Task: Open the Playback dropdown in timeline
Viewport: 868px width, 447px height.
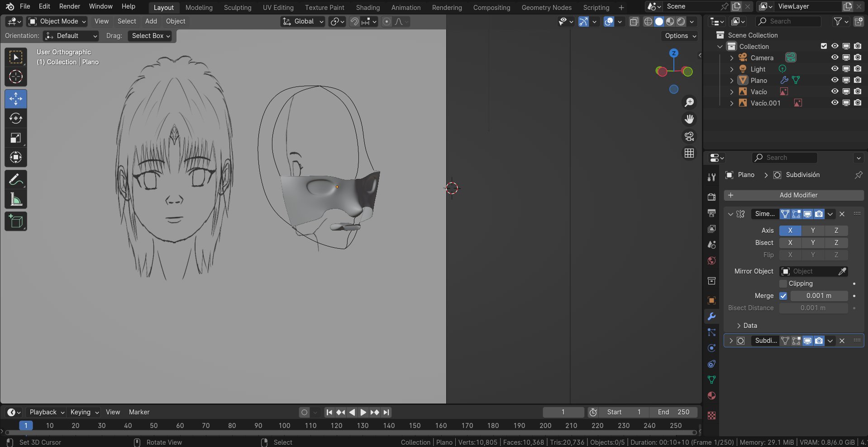Action: pos(47,412)
